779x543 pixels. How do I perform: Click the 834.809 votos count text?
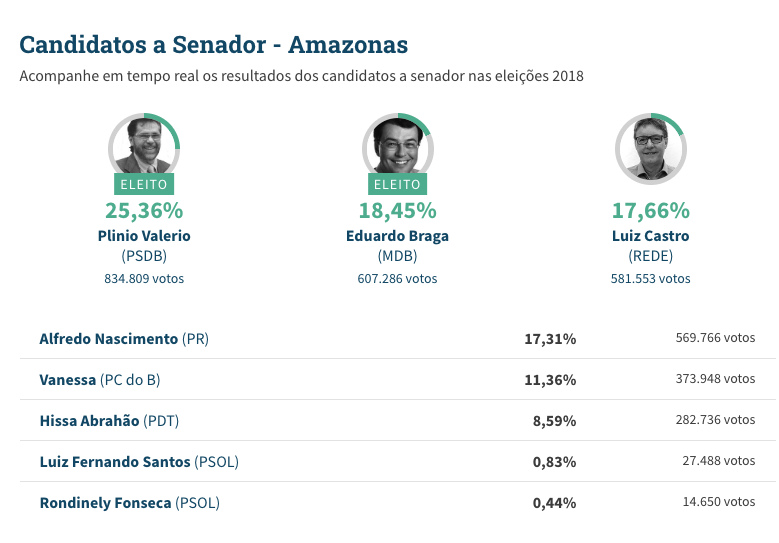pos(144,278)
